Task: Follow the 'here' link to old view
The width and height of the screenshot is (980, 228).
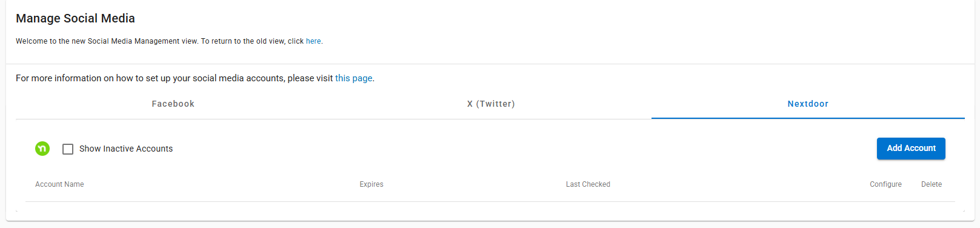Action: pyautogui.click(x=313, y=41)
